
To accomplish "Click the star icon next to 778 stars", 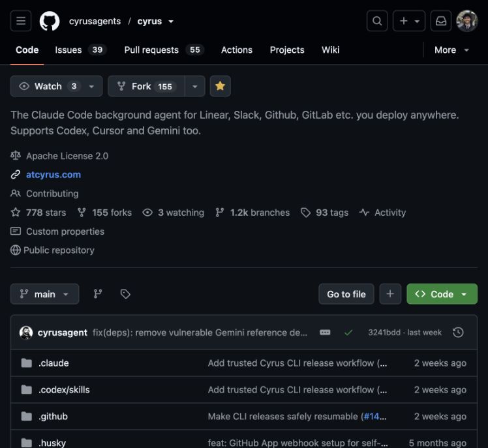I will 16,213.
